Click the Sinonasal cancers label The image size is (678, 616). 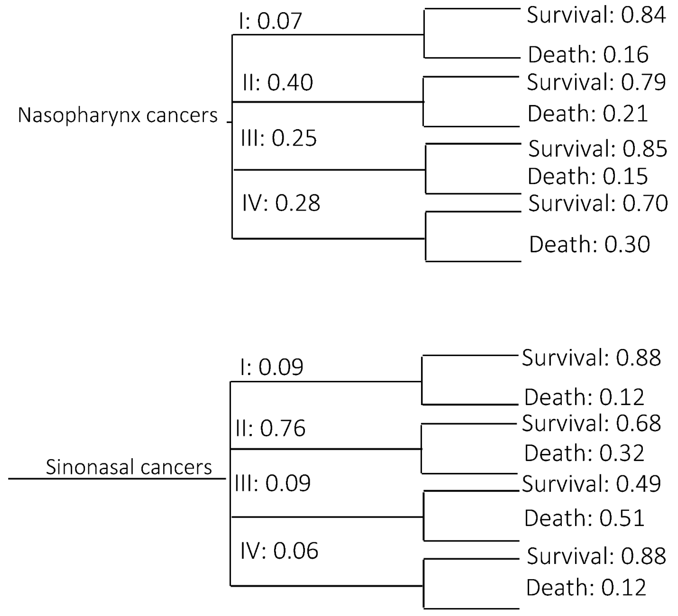point(129,467)
